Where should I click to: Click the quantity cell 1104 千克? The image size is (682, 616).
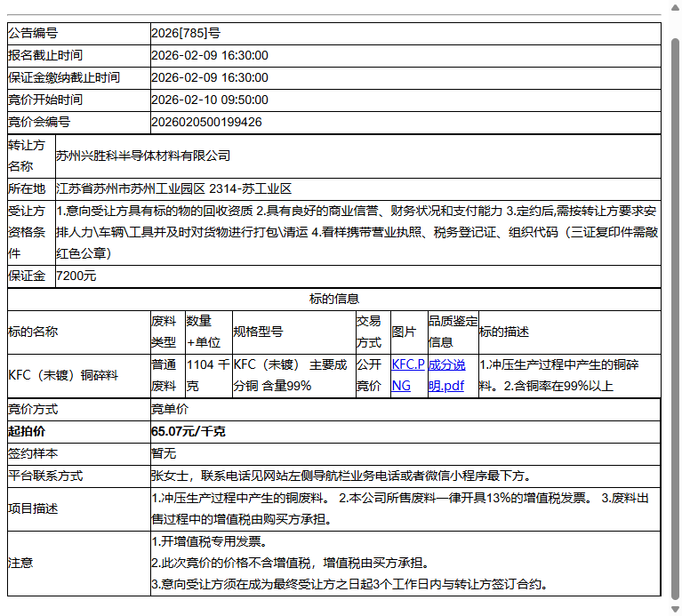(x=209, y=376)
